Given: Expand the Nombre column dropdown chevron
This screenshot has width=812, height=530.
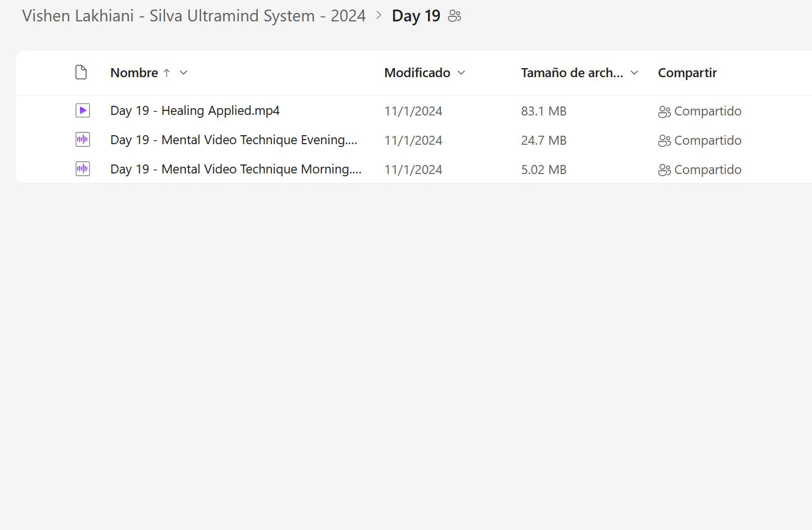Looking at the screenshot, I should click(184, 73).
